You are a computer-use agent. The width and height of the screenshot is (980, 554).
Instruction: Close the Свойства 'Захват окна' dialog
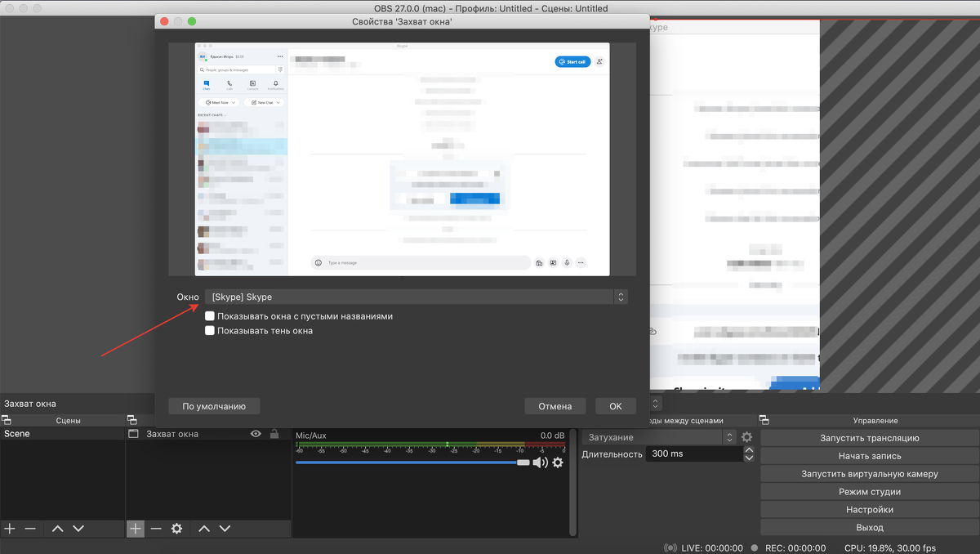point(164,21)
